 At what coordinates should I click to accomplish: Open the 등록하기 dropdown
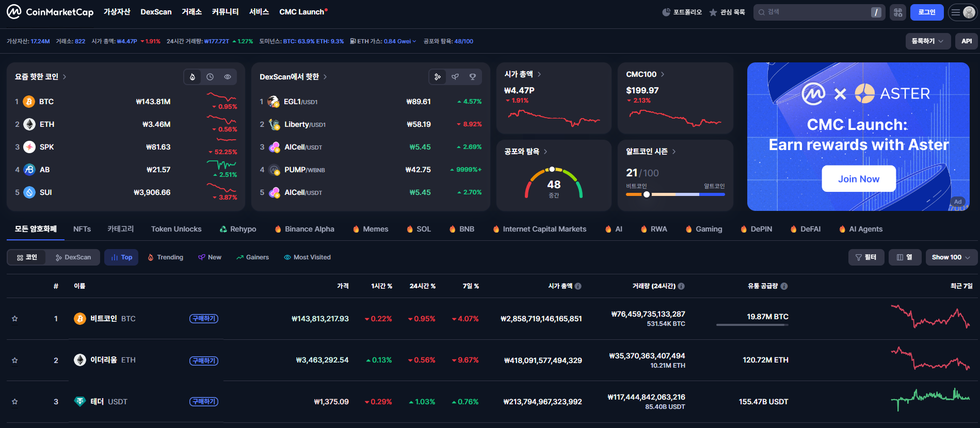point(928,41)
